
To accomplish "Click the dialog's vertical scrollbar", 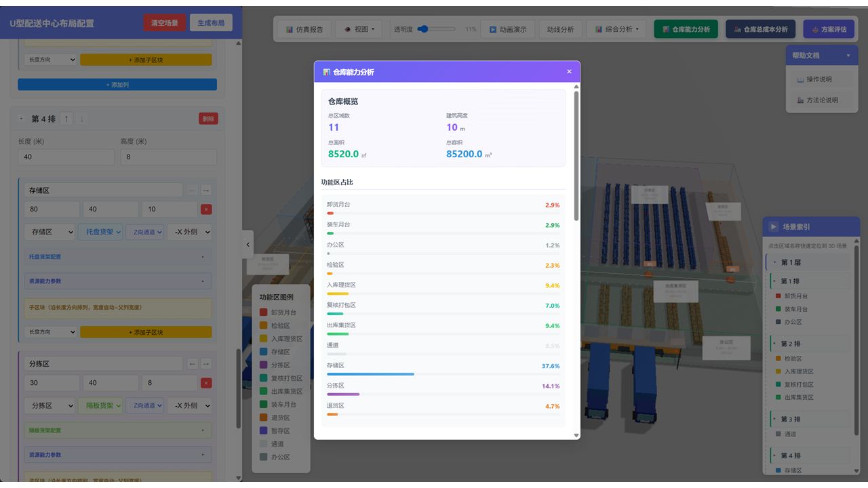I will tap(576, 156).
